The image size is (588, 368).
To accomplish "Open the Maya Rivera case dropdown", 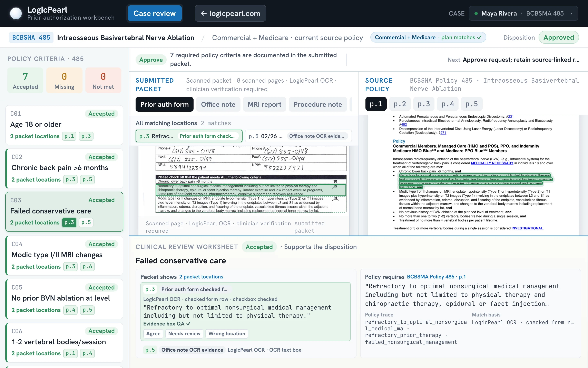I will pos(523,13).
